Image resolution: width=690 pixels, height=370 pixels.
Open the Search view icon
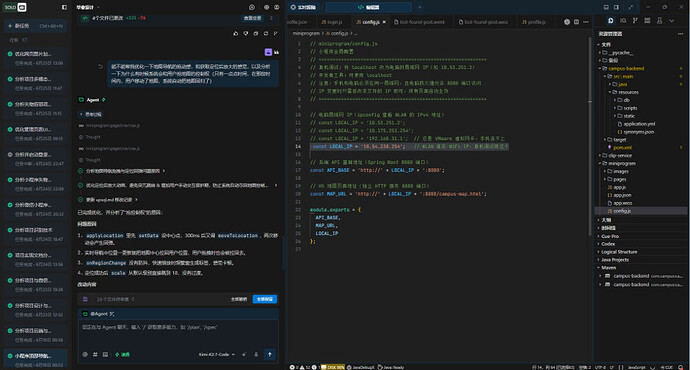pyautogui.click(x=623, y=21)
